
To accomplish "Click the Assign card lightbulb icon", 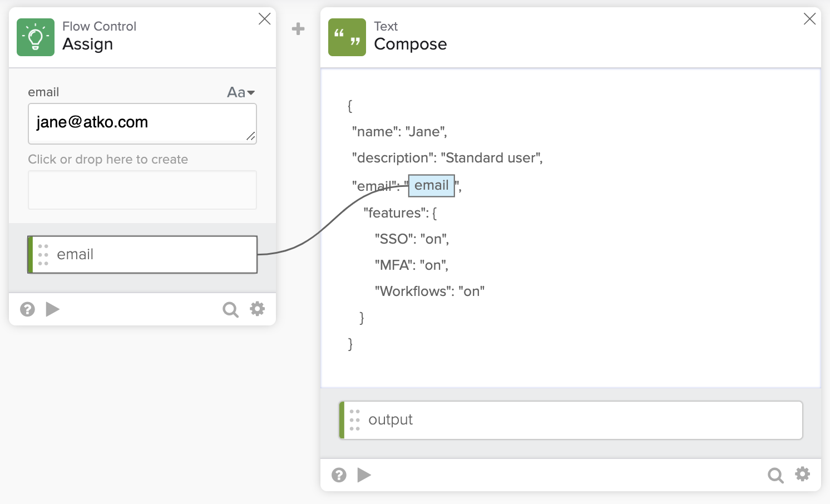I will coord(36,37).
